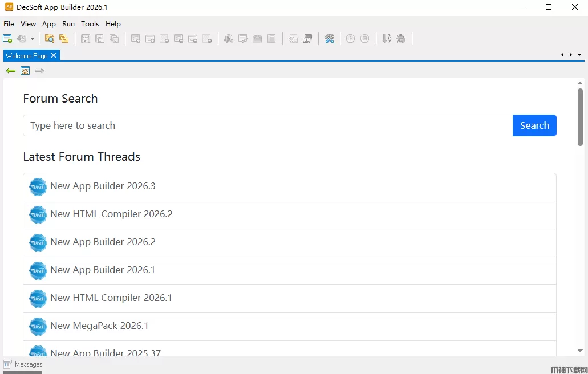Open the New App Builder 2026.1 thread

pos(290,271)
